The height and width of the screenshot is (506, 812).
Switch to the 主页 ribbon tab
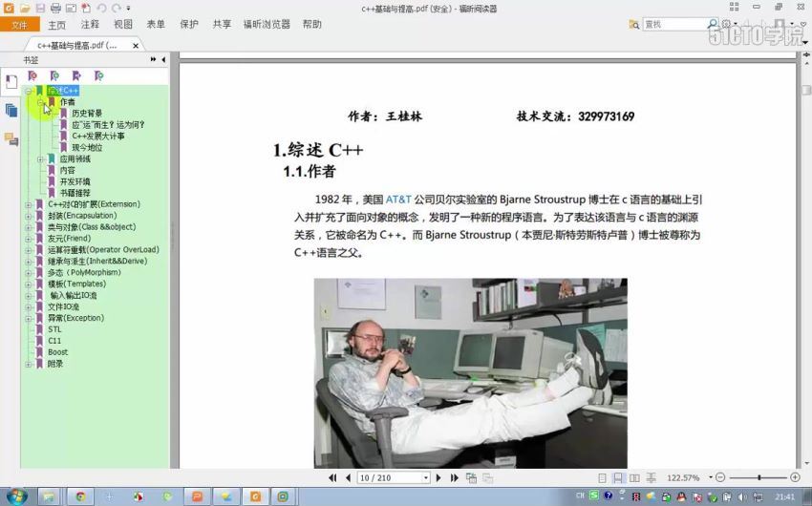pos(57,24)
